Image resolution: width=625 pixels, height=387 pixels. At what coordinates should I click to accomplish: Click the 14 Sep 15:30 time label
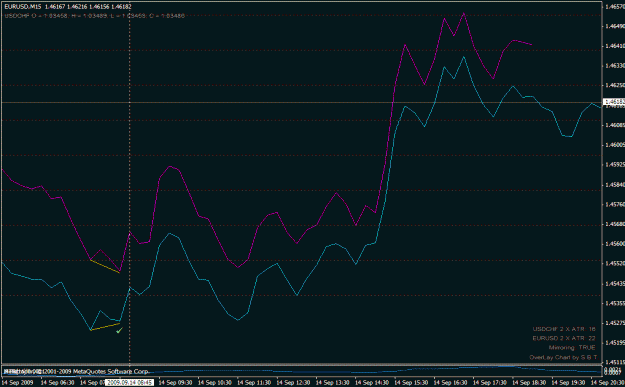coord(411,383)
